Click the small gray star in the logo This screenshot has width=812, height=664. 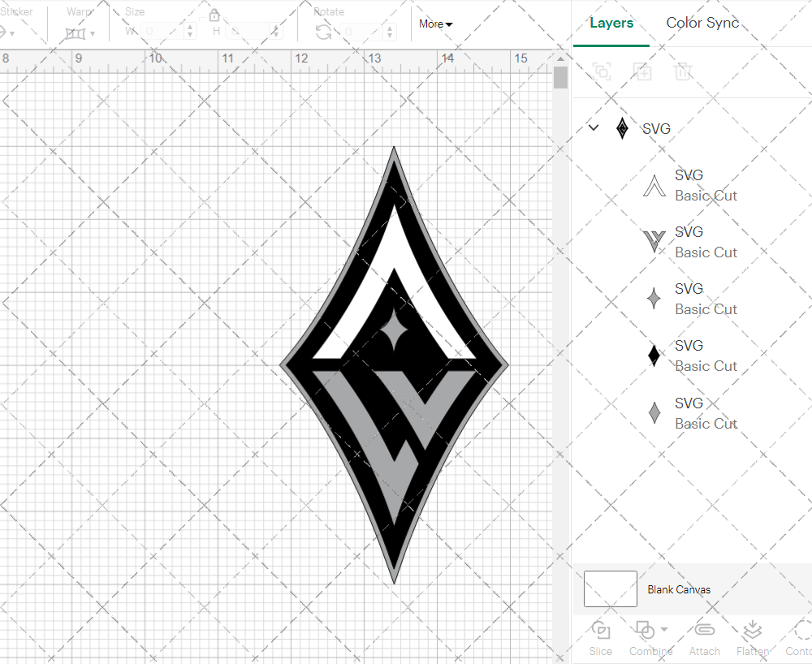pyautogui.click(x=394, y=330)
